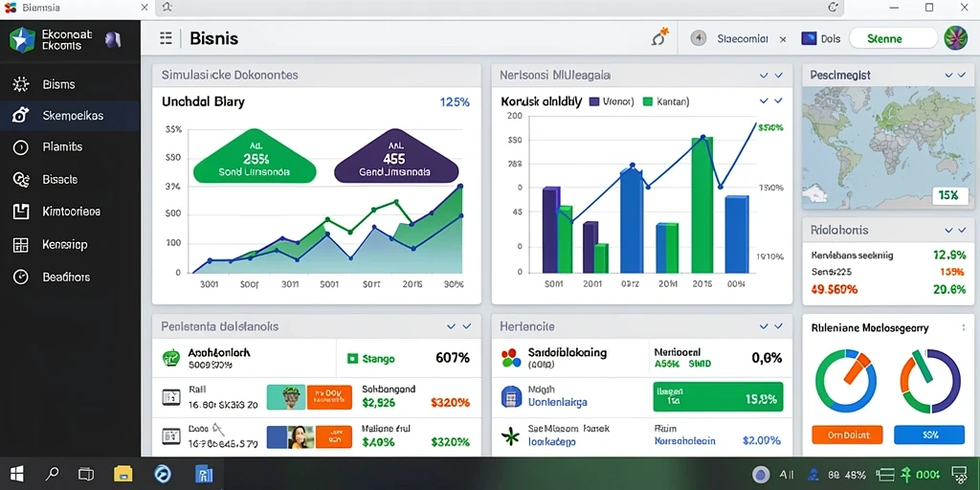980x490 pixels.
Task: Expand the Rlolahonis panel's first chevron
Action: 949,230
